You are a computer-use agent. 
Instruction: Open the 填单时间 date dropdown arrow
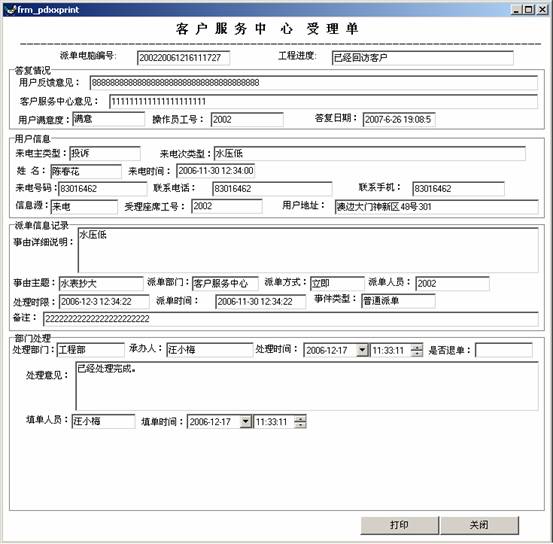[245, 421]
